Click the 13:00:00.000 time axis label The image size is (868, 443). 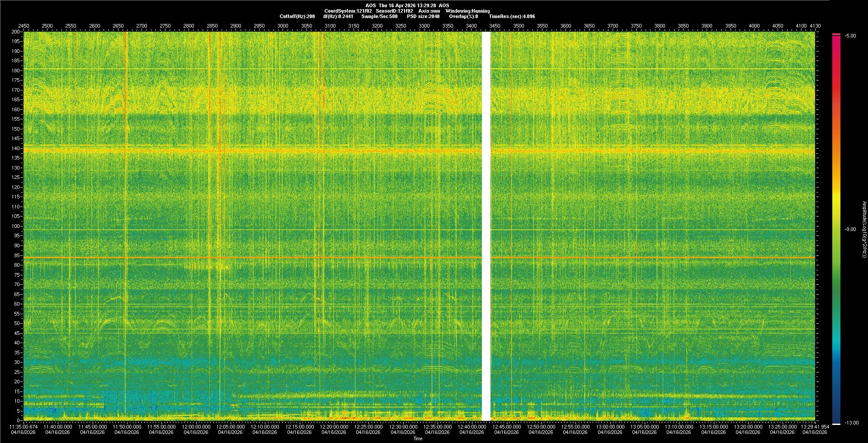[x=610, y=426]
